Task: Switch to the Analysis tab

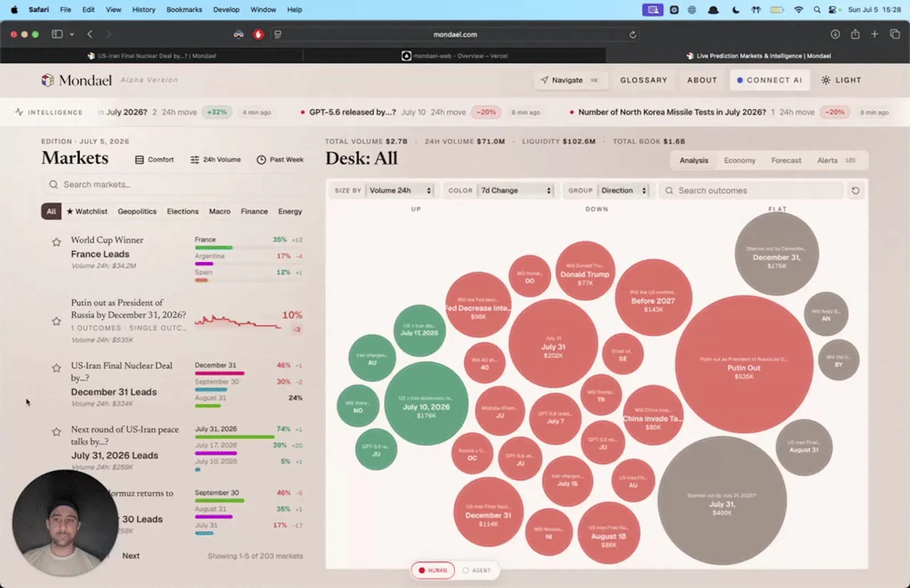Action: (694, 160)
